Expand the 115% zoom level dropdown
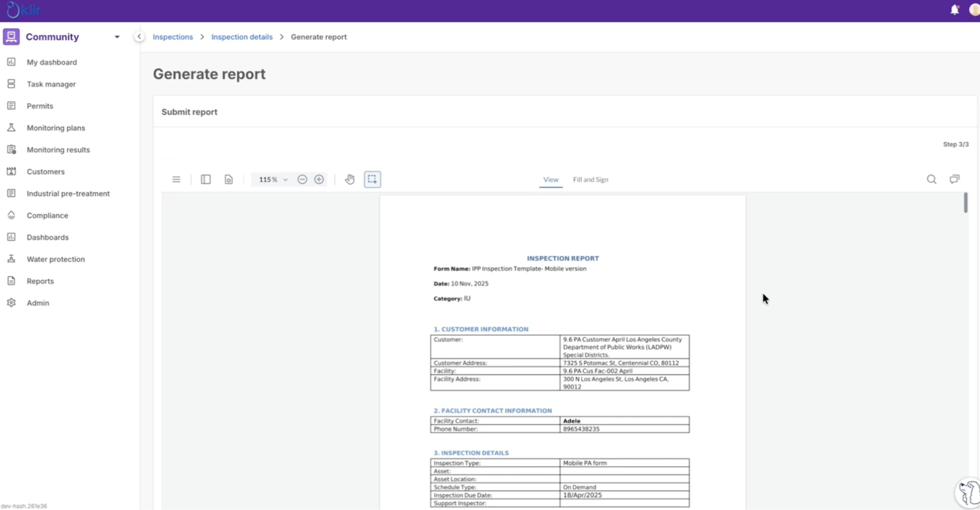This screenshot has height=510, width=980. (x=273, y=180)
